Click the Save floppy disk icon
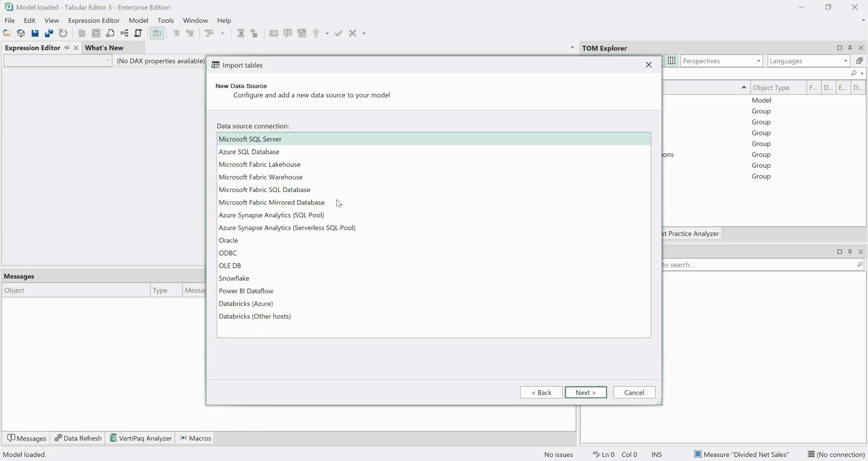This screenshot has width=868, height=461. click(35, 33)
